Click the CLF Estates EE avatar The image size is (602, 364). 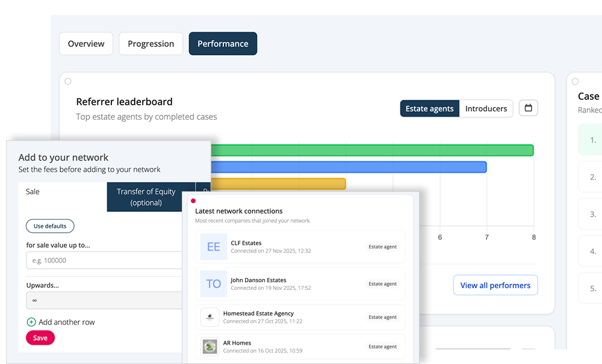point(213,247)
